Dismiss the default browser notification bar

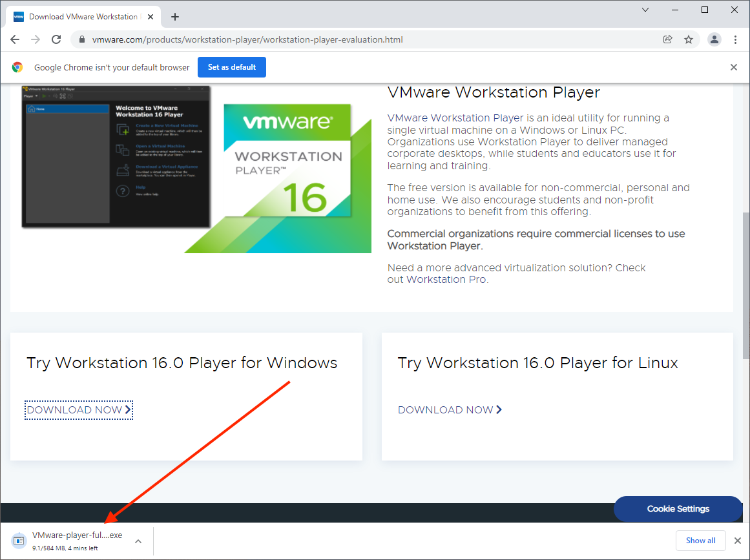(x=733, y=67)
